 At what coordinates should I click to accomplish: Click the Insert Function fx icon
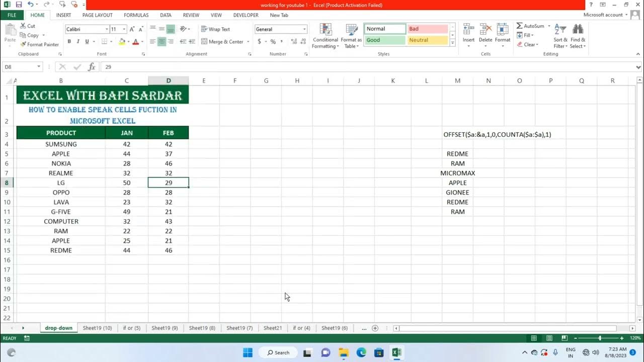tap(92, 67)
